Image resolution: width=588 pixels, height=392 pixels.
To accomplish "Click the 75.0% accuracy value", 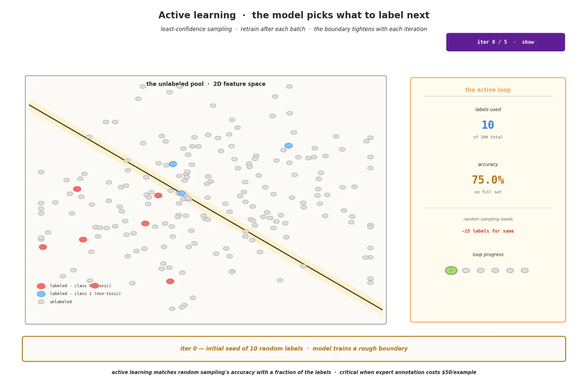I will (x=488, y=180).
